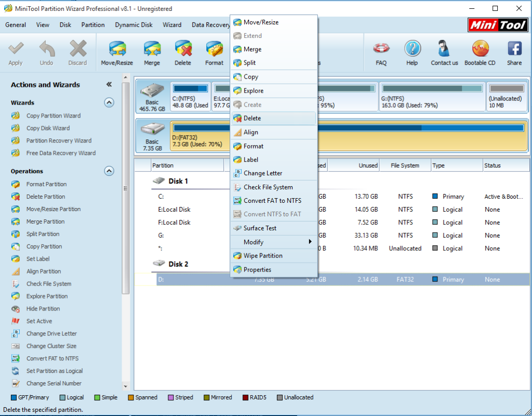Open the Wizard menu
Screen dimensions: 532x416
coord(172,25)
